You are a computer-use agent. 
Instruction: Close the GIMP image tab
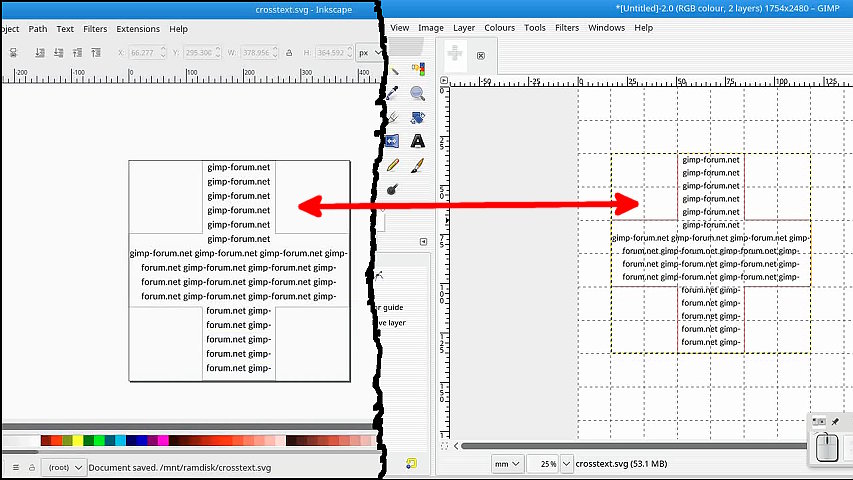(x=481, y=56)
